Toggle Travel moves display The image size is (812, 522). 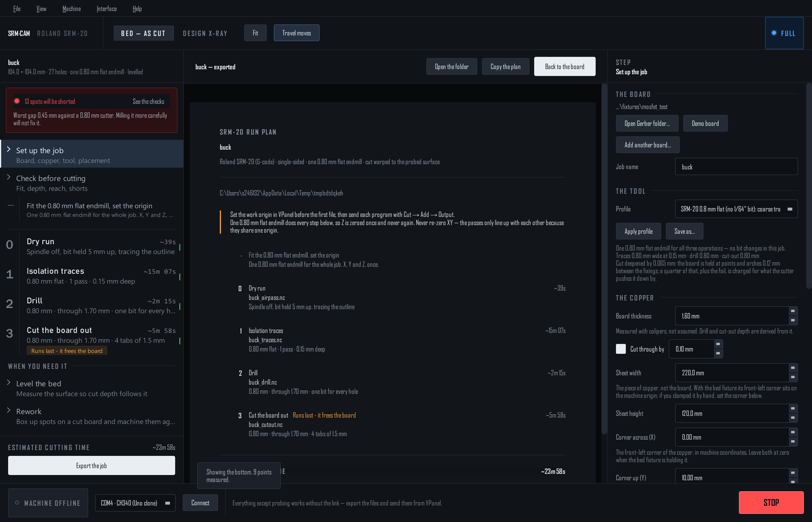(297, 33)
